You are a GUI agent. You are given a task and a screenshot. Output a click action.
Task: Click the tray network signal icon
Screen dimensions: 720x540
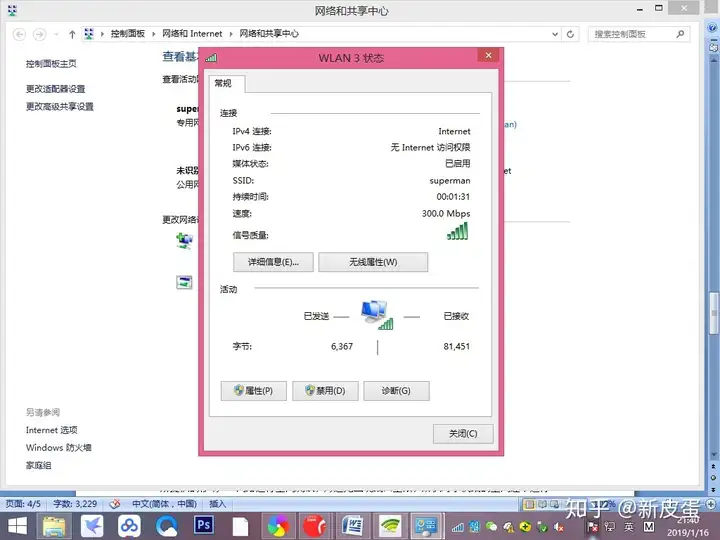458,527
